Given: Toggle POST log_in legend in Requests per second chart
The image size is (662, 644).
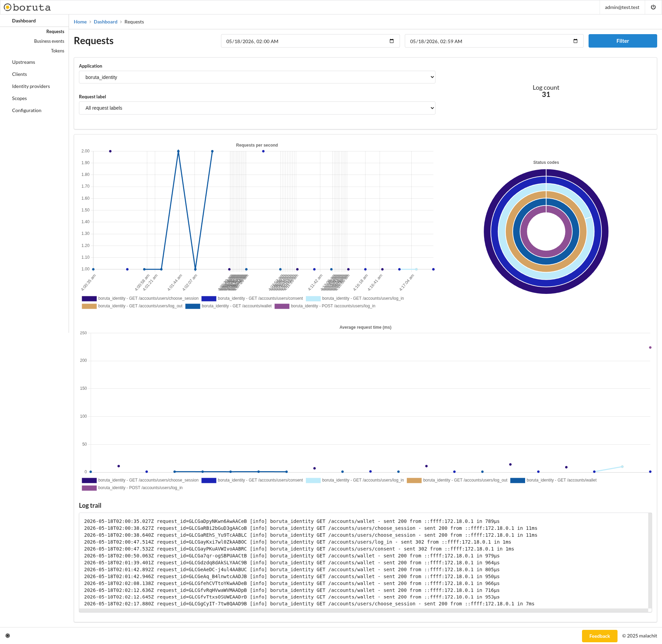Looking at the screenshot, I should (x=325, y=306).
